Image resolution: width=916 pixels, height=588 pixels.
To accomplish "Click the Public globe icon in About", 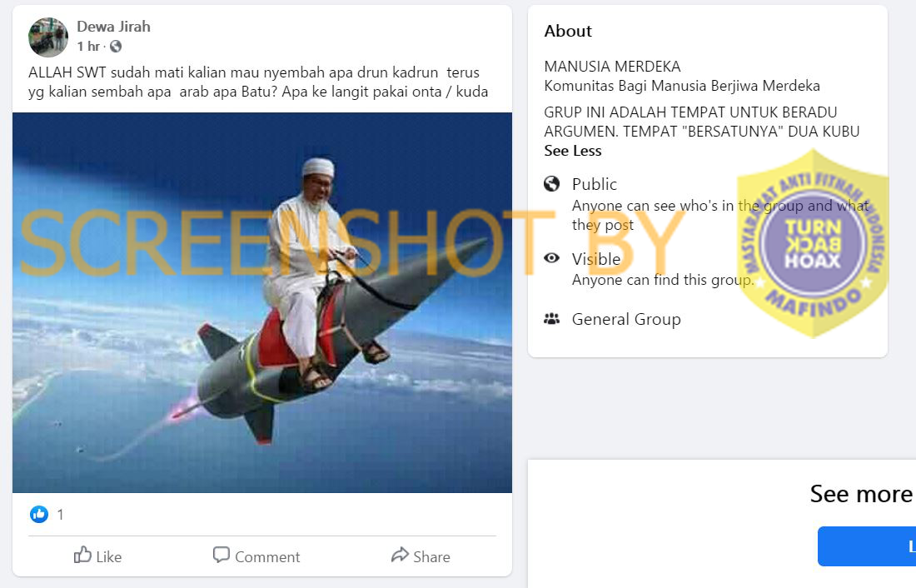I will (551, 184).
